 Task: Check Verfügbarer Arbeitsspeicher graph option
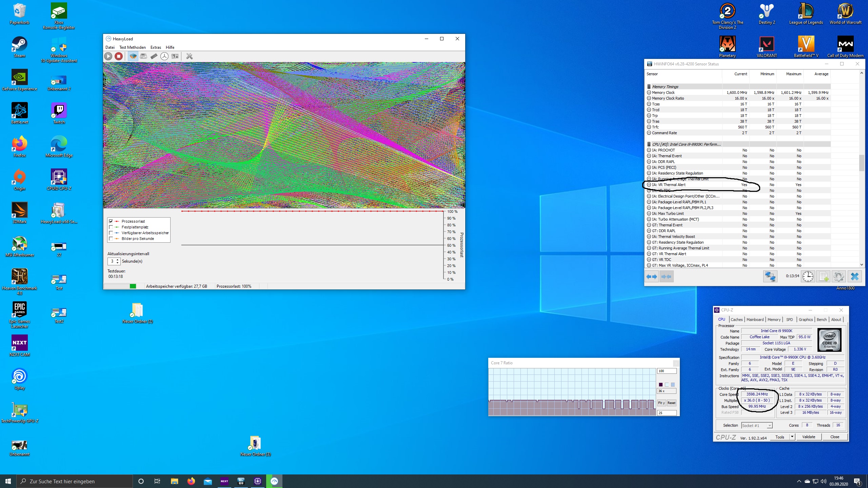click(x=111, y=233)
